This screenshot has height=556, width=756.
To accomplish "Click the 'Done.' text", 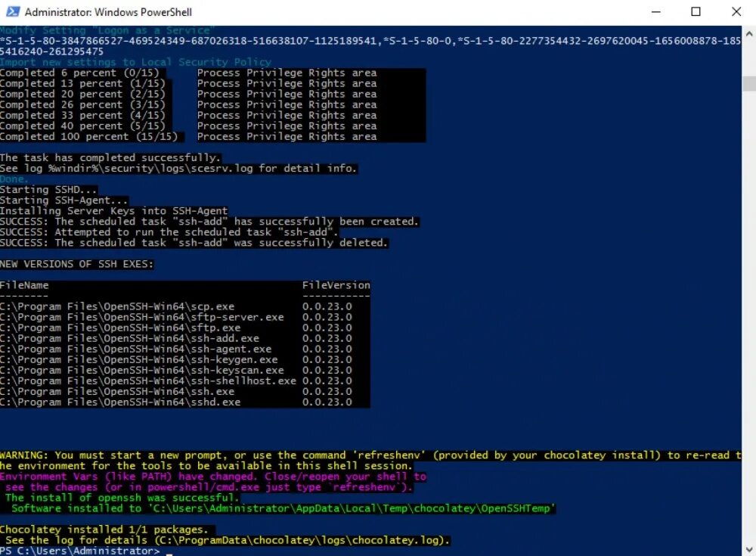I will coord(14,179).
